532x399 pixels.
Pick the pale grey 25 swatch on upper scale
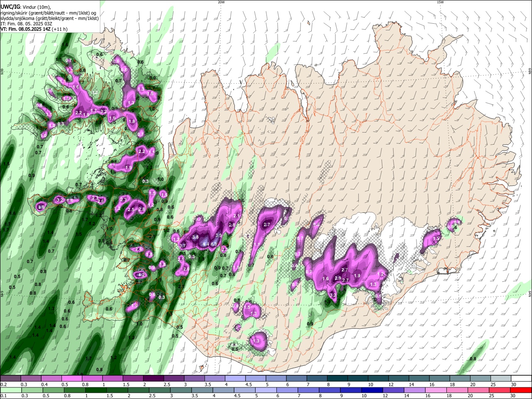[x=501, y=379]
